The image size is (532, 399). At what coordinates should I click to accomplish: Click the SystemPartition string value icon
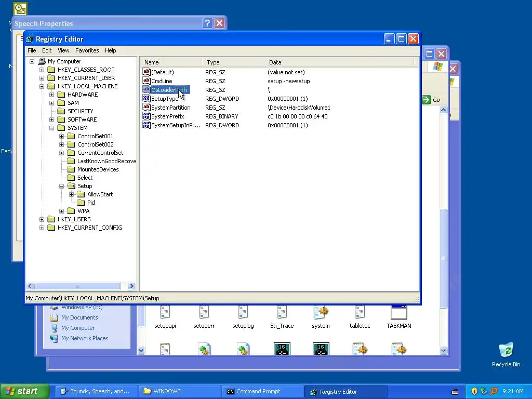point(146,107)
